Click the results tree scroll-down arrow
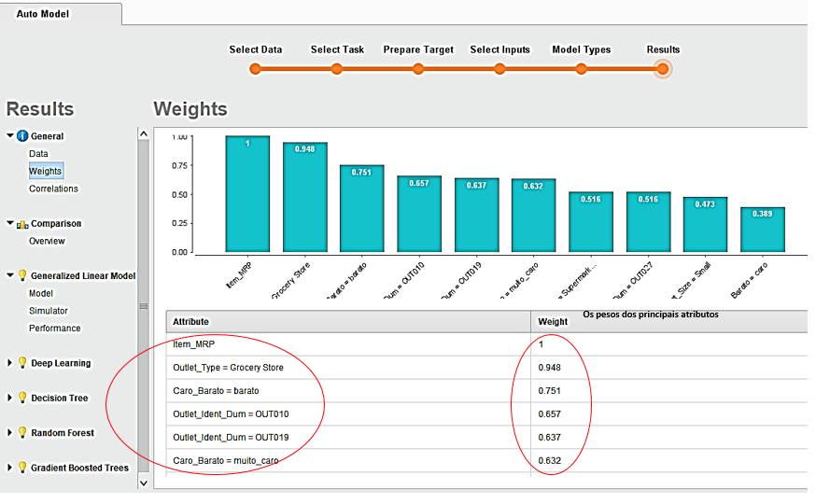 (144, 483)
